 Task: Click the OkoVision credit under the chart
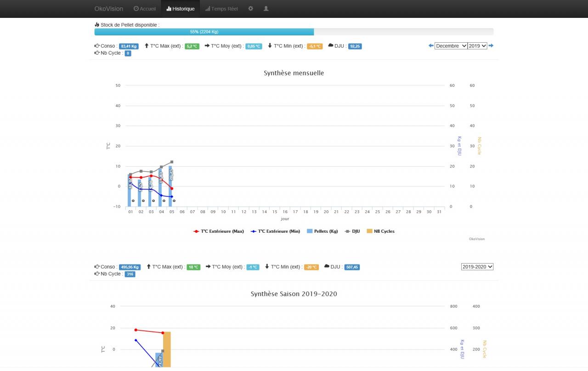tap(477, 239)
